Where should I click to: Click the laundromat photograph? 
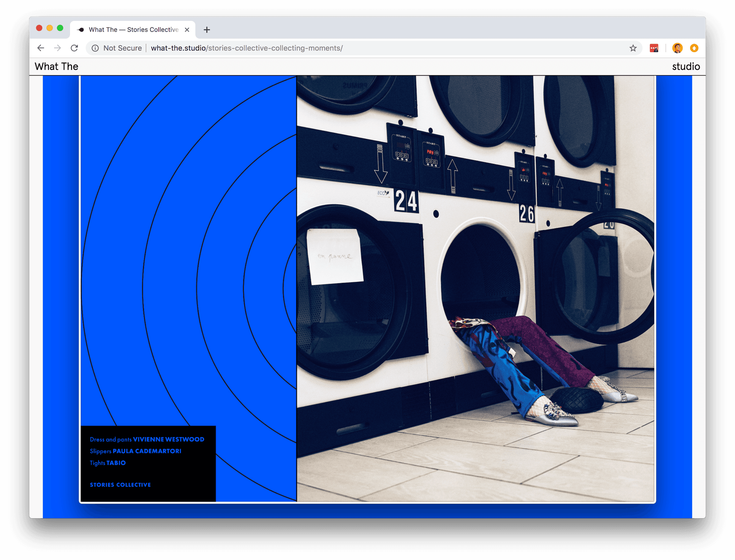point(475,289)
